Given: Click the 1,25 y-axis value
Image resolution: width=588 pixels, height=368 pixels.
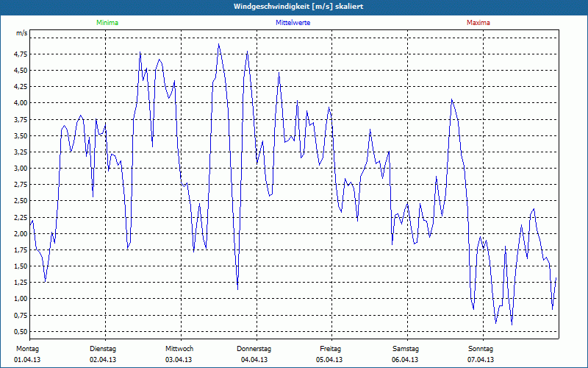Looking at the screenshot, I should pyautogui.click(x=21, y=283).
